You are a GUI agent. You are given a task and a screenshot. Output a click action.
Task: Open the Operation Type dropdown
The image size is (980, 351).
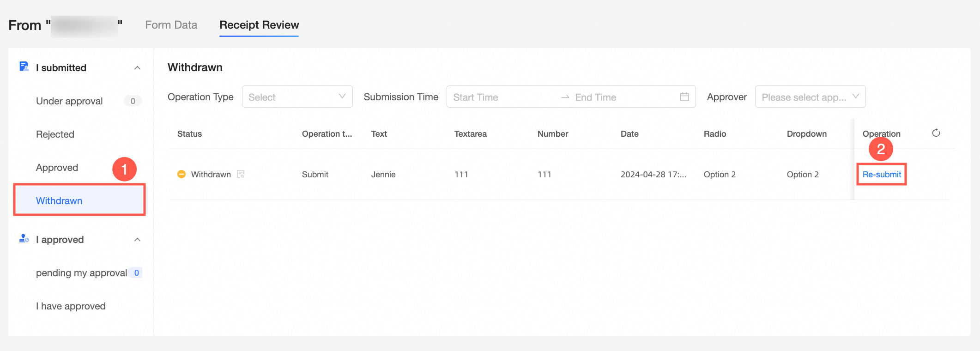[x=297, y=97]
